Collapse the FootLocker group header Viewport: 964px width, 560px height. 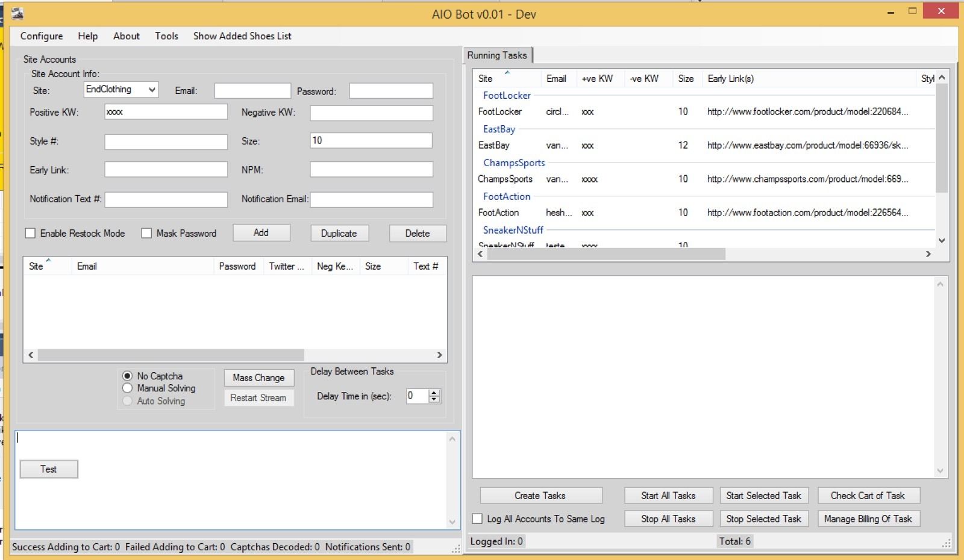(507, 95)
